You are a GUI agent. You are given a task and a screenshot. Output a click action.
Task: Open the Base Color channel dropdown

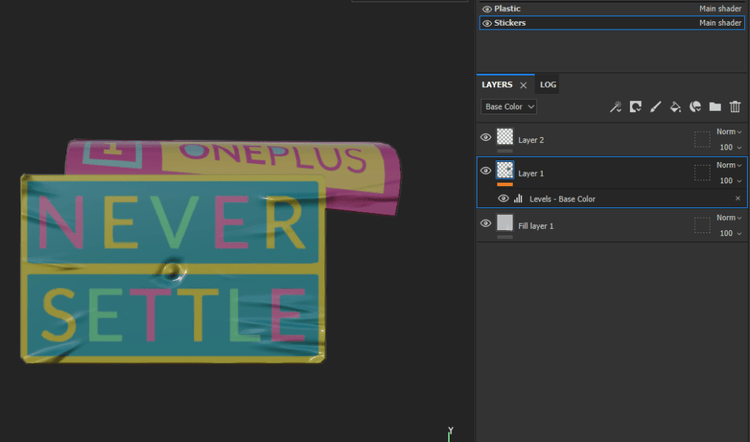pyautogui.click(x=509, y=107)
